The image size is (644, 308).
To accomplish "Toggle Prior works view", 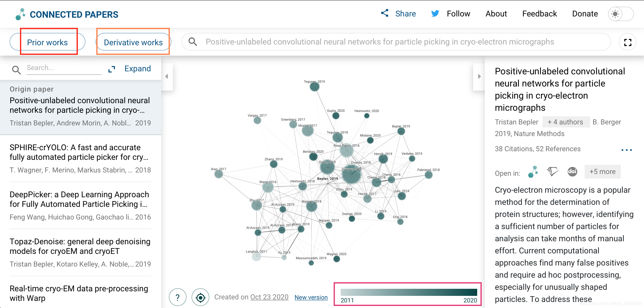I will pyautogui.click(x=48, y=42).
